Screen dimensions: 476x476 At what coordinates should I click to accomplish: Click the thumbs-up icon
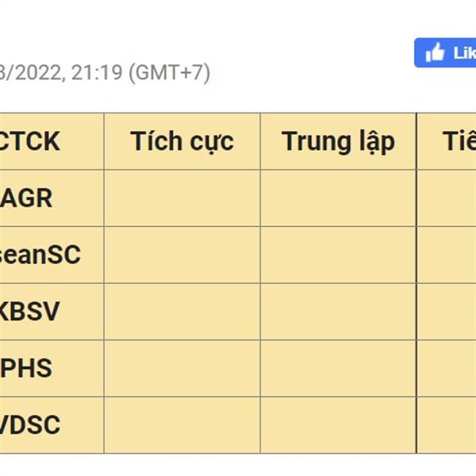pyautogui.click(x=435, y=52)
